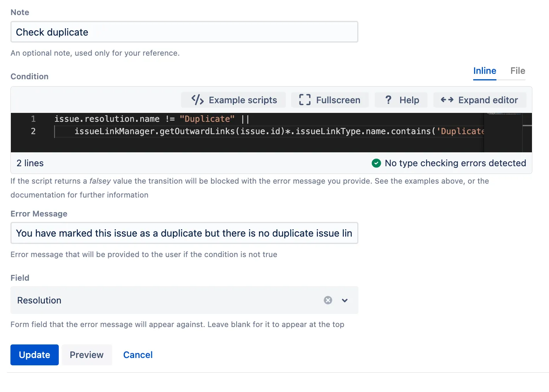This screenshot has width=549, height=392.
Task: Focus the Note input field
Action: [184, 32]
